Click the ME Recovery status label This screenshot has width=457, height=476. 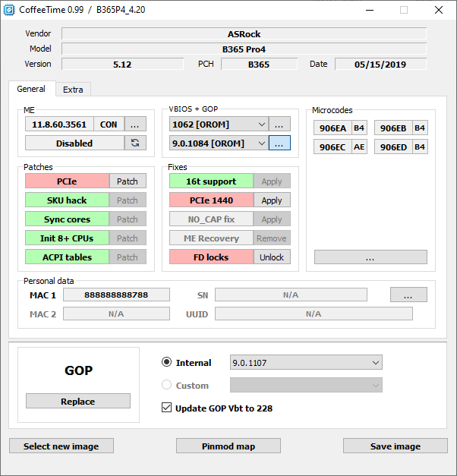click(211, 238)
